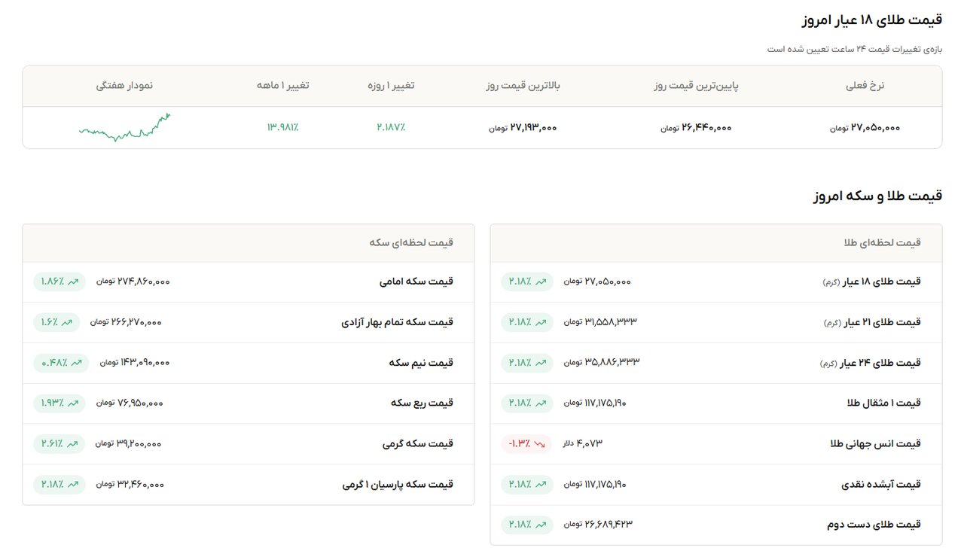Viewport: 964px width, 560px height.
Task: Open the weekly sparkline chart under نمودار هفتگی
Action: point(124,128)
